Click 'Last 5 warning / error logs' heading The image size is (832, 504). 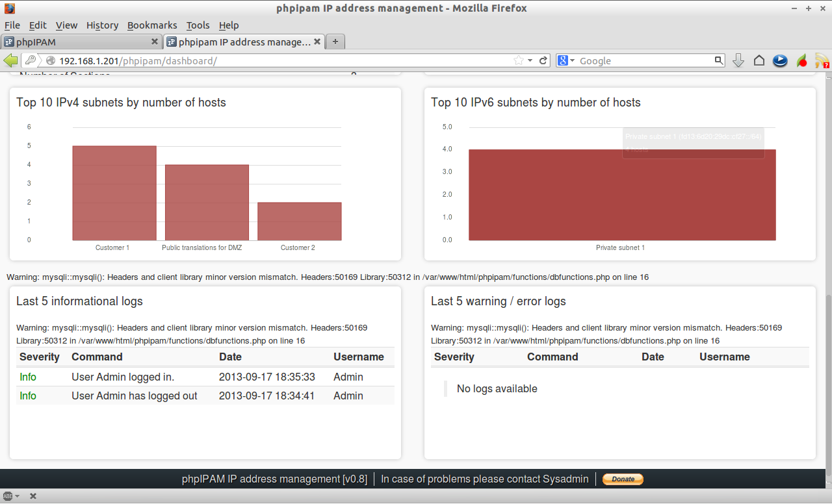coord(499,301)
